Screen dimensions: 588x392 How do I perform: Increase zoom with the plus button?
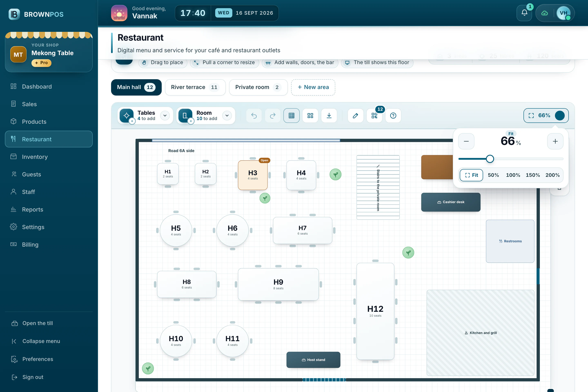coord(555,141)
